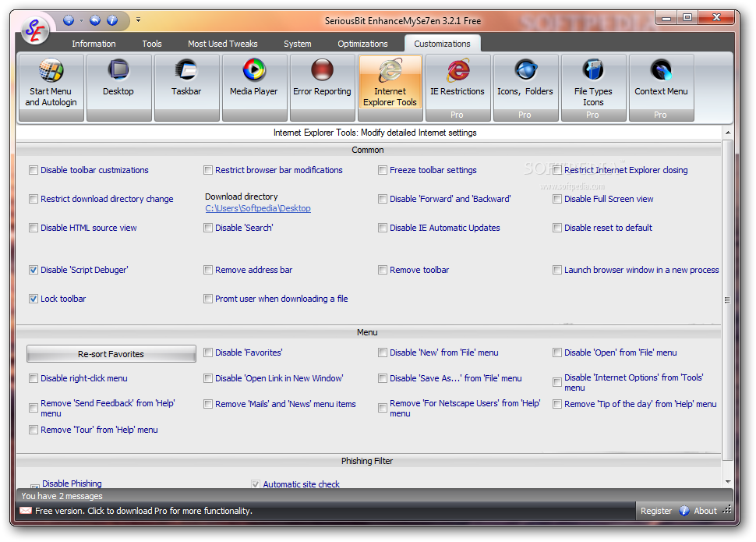Open the quick access toolbar dropdown arrow

tap(139, 20)
